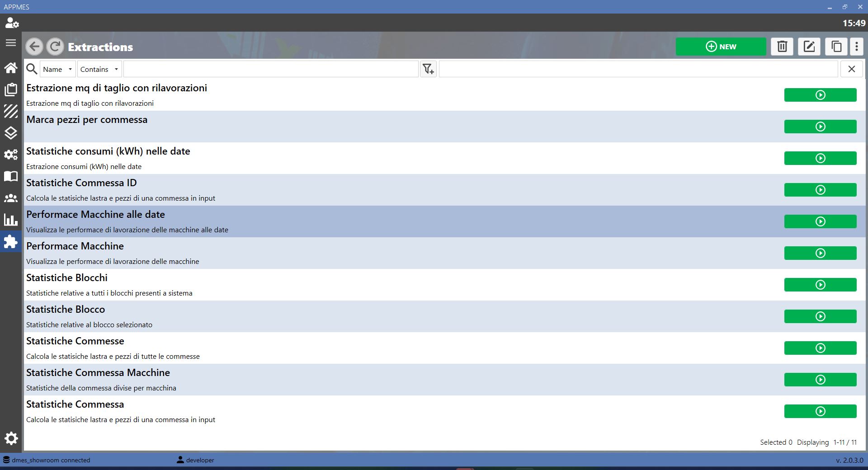Click 'dmes_showroom connected' in the status bar
The width and height of the screenshot is (868, 470).
coord(51,460)
